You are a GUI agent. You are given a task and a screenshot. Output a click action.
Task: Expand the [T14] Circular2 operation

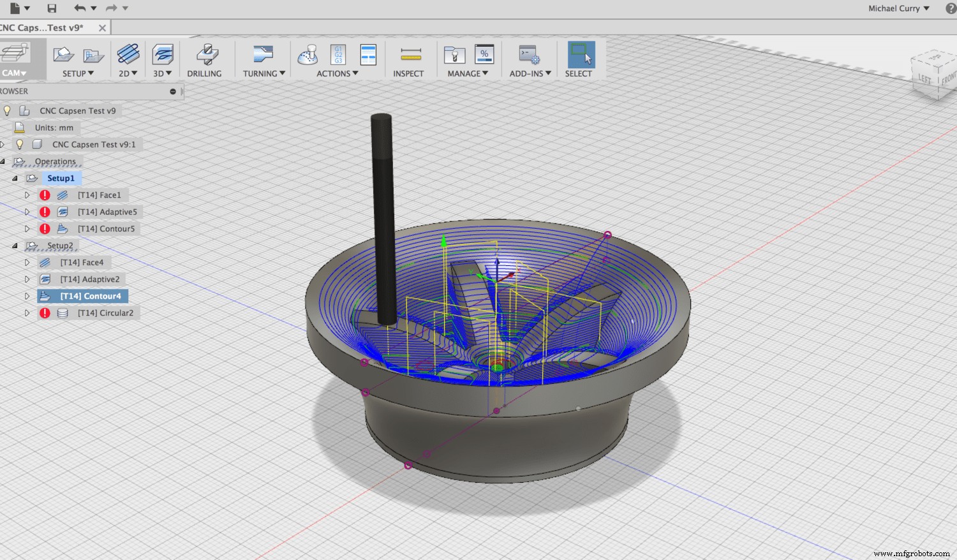(x=27, y=313)
